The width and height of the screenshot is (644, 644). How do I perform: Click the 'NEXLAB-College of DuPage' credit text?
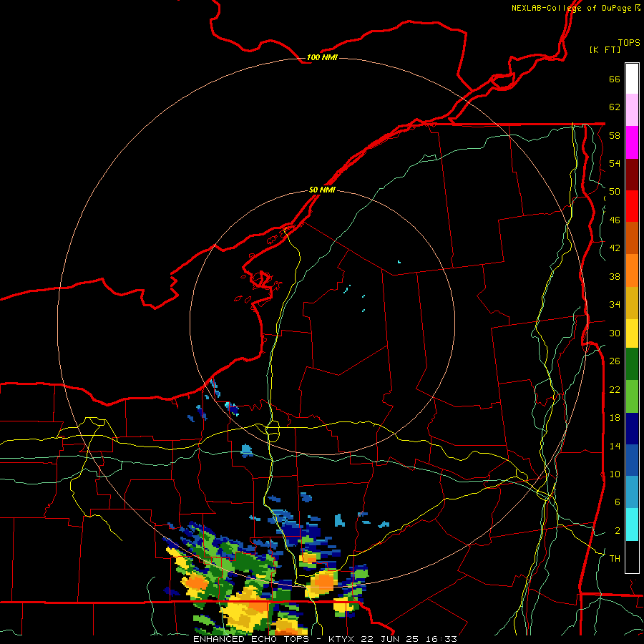click(571, 8)
